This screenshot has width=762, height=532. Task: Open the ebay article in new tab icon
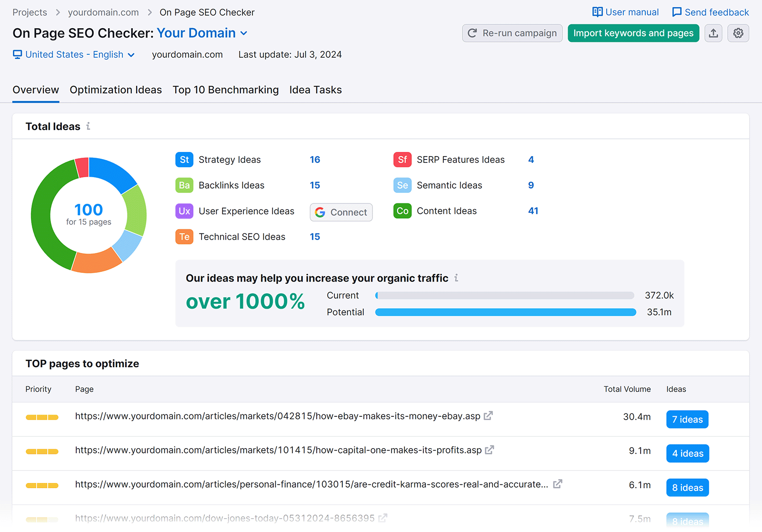click(x=488, y=415)
